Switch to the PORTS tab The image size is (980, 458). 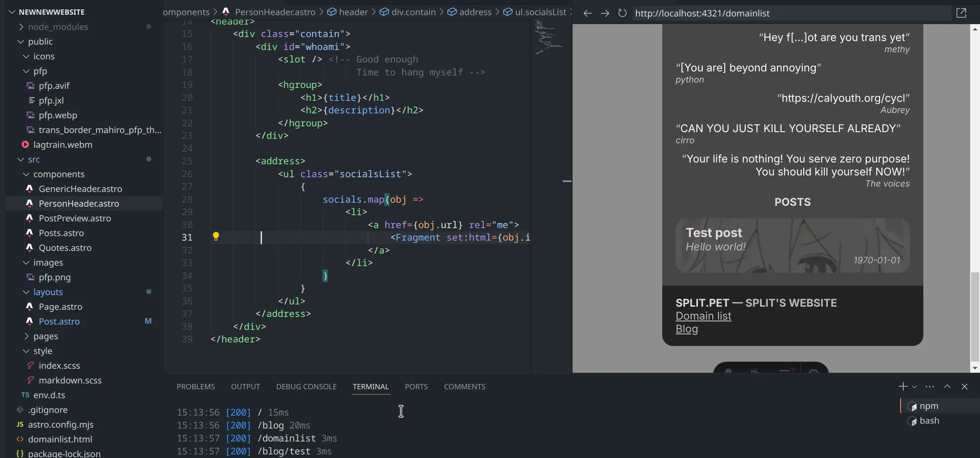click(x=416, y=387)
